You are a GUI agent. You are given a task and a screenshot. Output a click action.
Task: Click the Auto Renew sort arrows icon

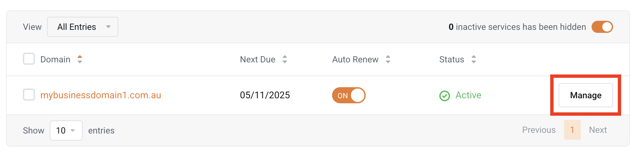388,59
